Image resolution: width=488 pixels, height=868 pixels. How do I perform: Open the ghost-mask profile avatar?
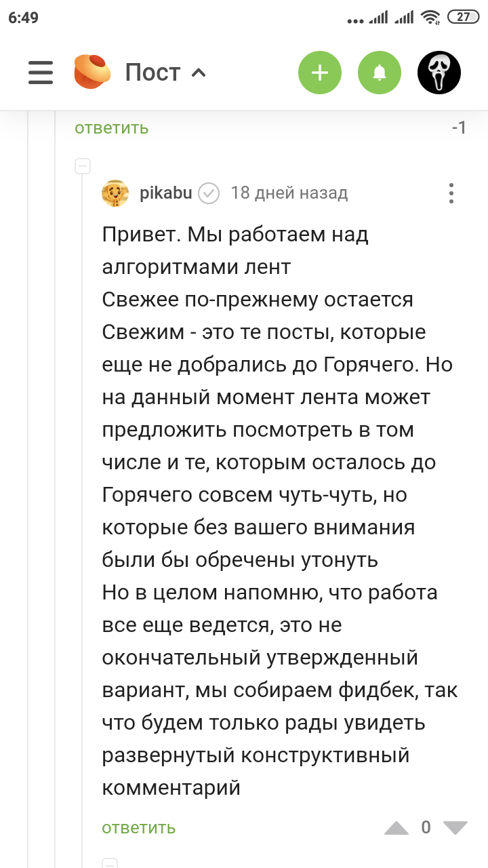(x=439, y=72)
